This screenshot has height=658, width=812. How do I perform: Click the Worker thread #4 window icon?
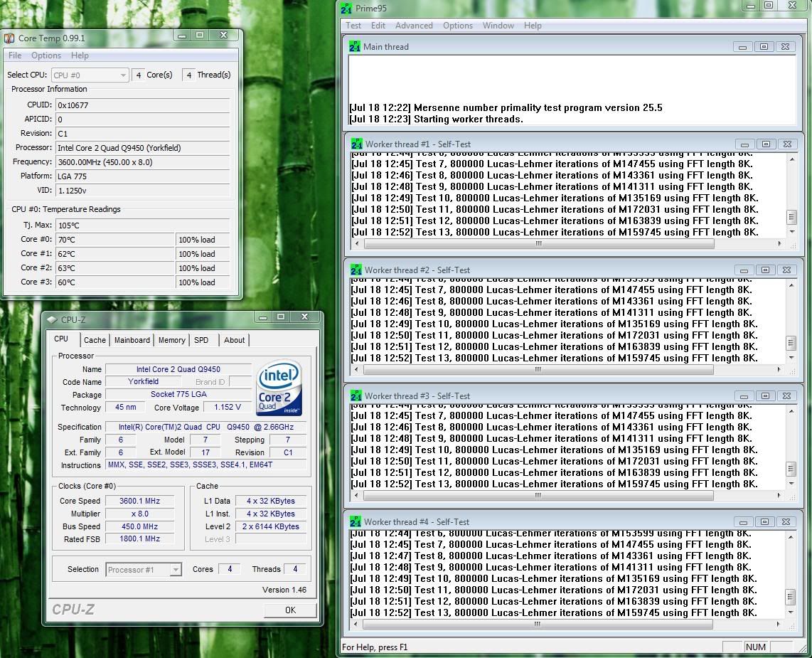(356, 521)
